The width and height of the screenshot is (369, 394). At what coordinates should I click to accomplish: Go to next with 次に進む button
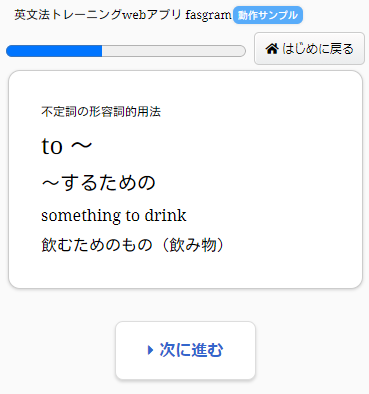(185, 350)
